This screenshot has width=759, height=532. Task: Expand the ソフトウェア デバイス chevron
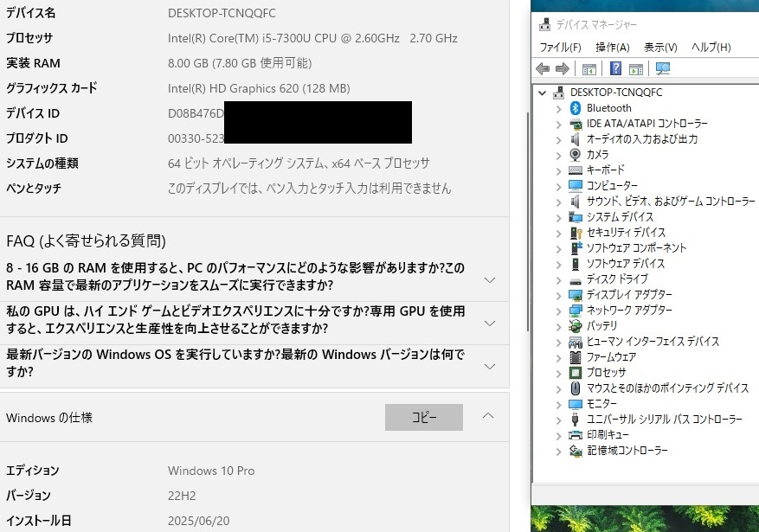pyautogui.click(x=558, y=264)
